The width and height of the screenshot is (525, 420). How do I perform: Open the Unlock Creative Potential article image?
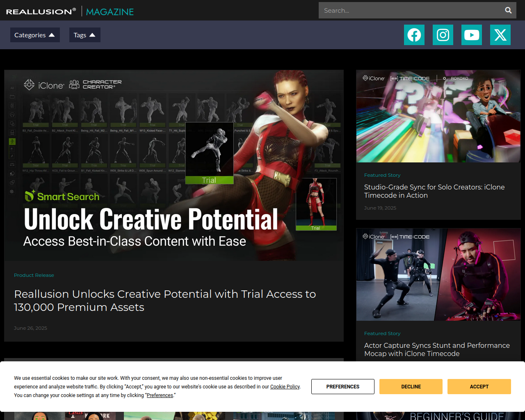174,165
